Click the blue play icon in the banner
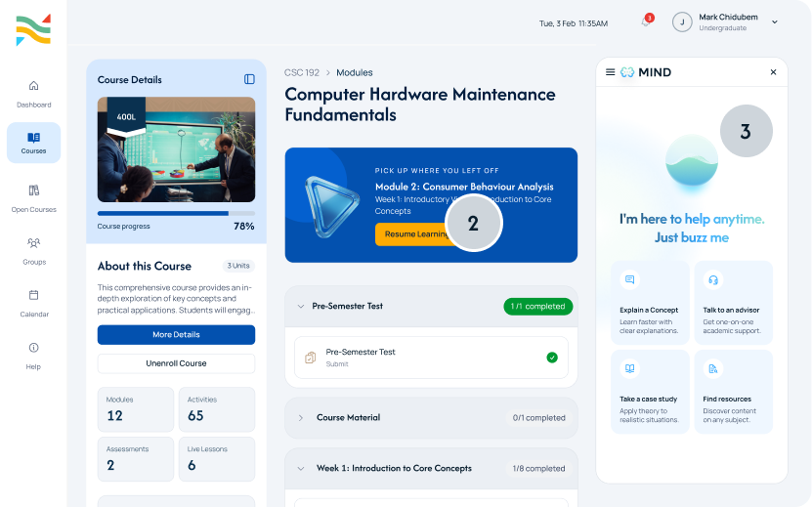The image size is (812, 507). (331, 206)
